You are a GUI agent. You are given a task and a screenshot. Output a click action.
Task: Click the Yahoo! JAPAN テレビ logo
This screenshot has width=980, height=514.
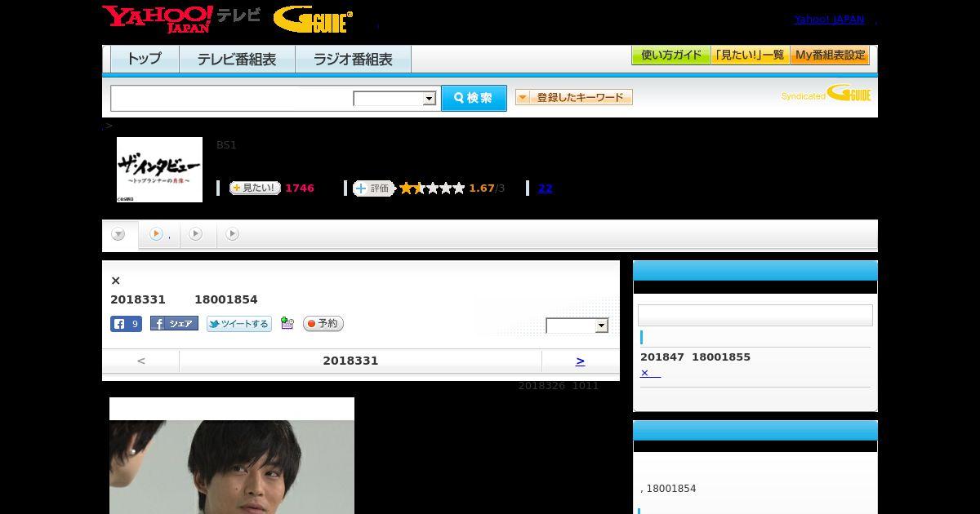tap(181, 19)
